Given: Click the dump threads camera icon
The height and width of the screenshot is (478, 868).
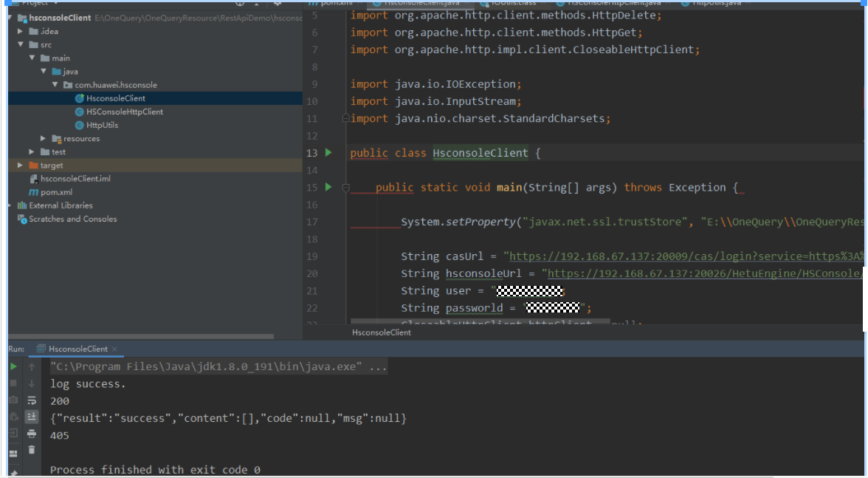Looking at the screenshot, I should coord(13,400).
